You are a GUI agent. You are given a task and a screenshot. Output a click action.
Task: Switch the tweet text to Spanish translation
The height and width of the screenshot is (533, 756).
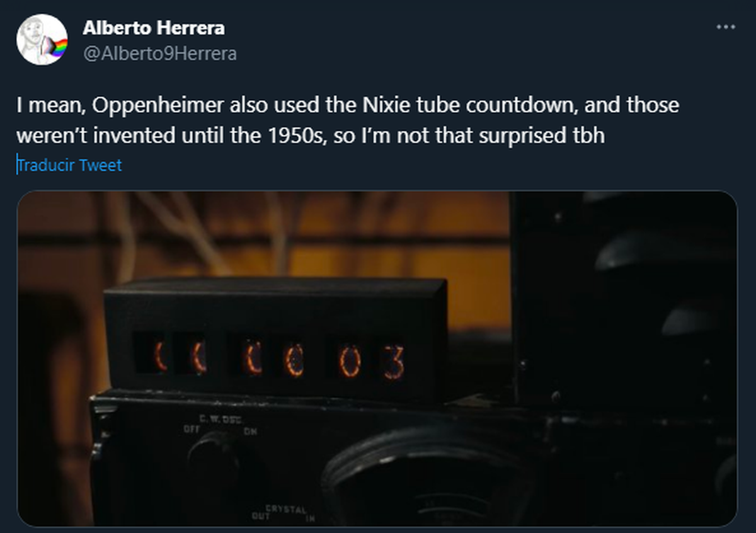(x=68, y=166)
